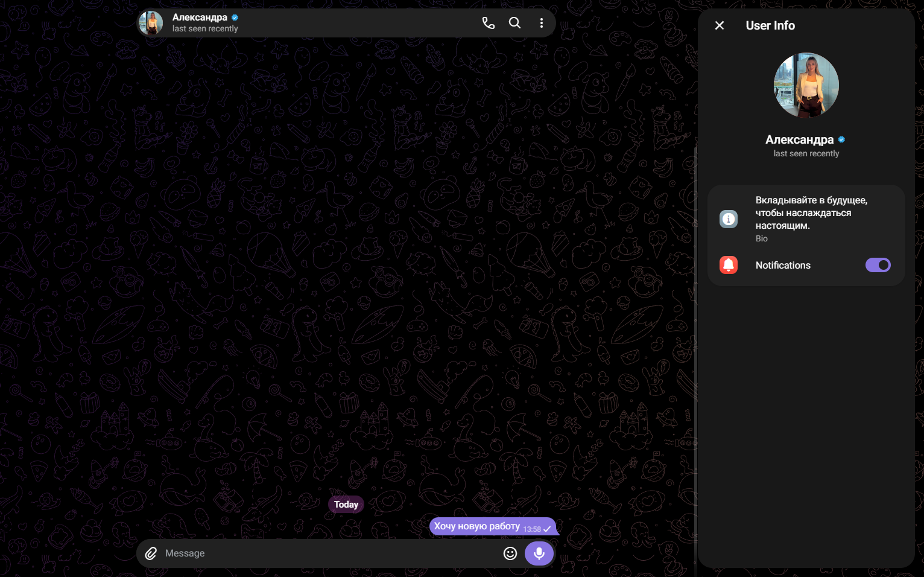The height and width of the screenshot is (577, 924).
Task: Click the Today date badge
Action: coord(346,505)
